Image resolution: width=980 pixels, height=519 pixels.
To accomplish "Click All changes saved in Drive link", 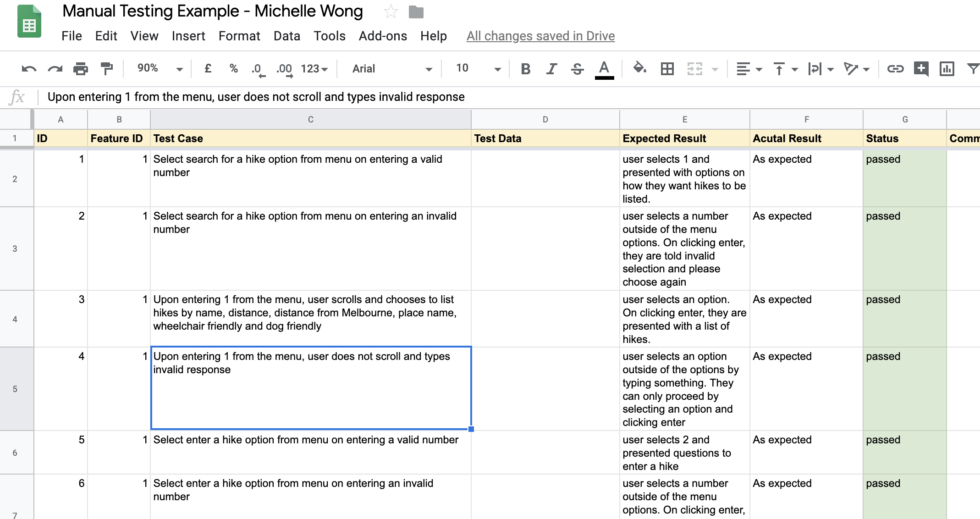I will click(540, 36).
